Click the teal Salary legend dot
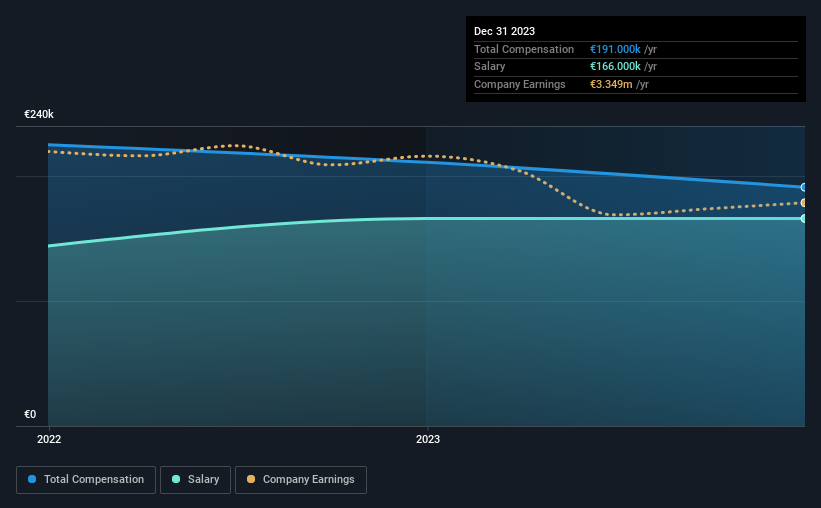 click(x=176, y=479)
